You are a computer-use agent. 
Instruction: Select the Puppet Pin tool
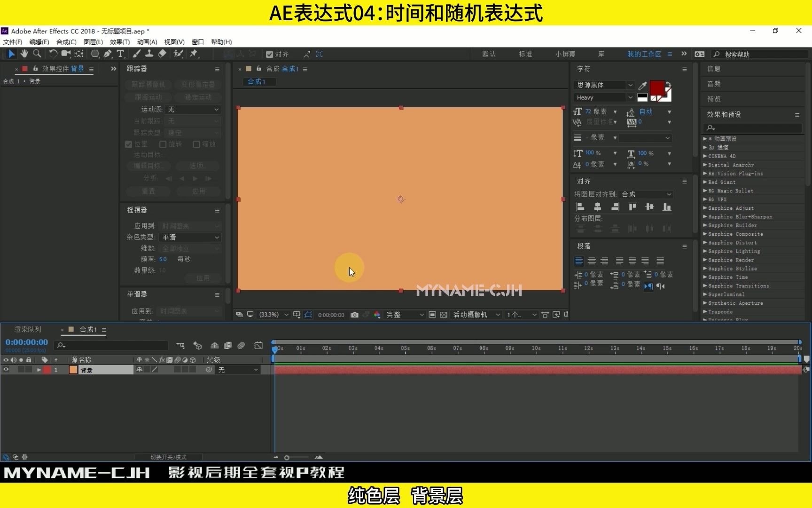click(x=193, y=54)
